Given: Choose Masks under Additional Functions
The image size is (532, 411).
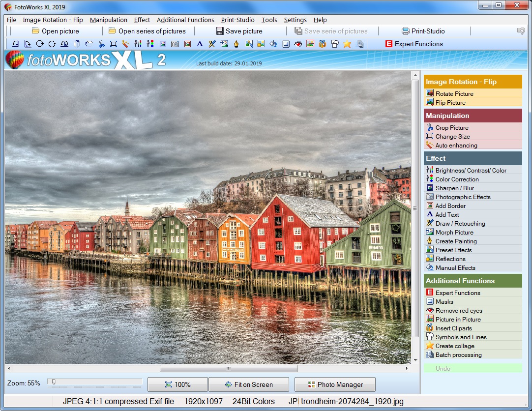Looking at the screenshot, I should point(443,301).
